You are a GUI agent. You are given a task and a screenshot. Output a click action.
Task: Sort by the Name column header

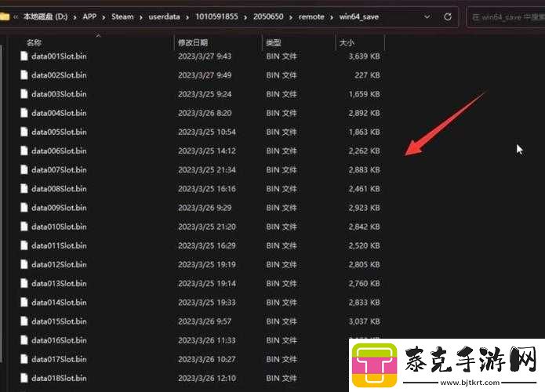tap(34, 42)
